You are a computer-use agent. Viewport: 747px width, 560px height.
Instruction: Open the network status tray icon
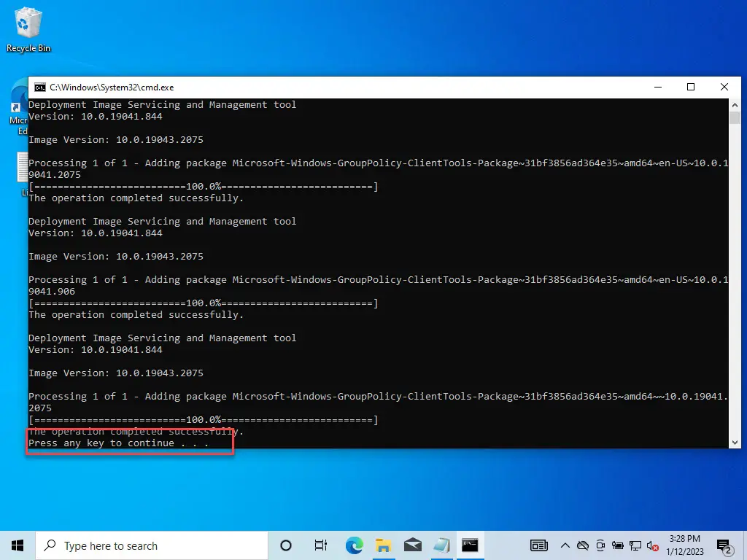point(635,545)
